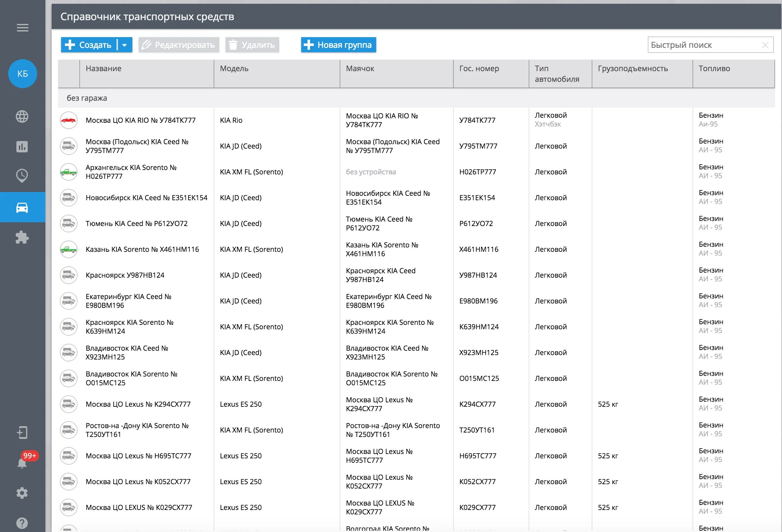This screenshot has height=532, width=782.
Task: Click vehicle icon for Владивосток KIA Ceed
Action: click(x=69, y=353)
